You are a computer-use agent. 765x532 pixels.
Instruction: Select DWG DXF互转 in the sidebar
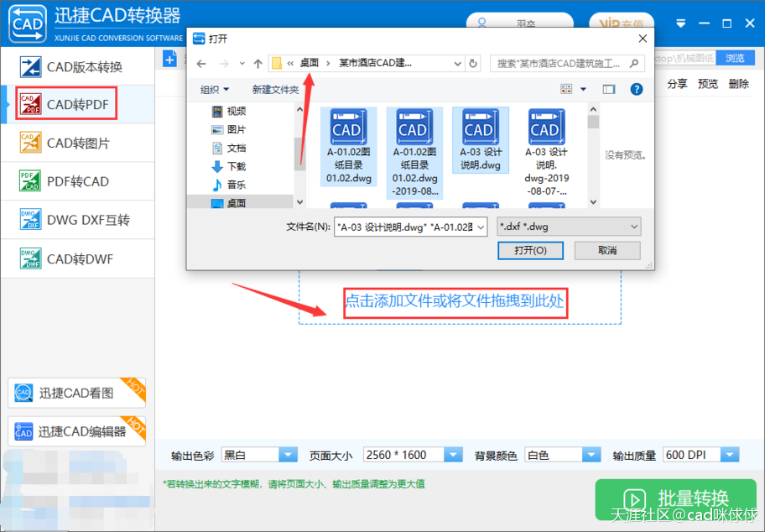click(77, 220)
